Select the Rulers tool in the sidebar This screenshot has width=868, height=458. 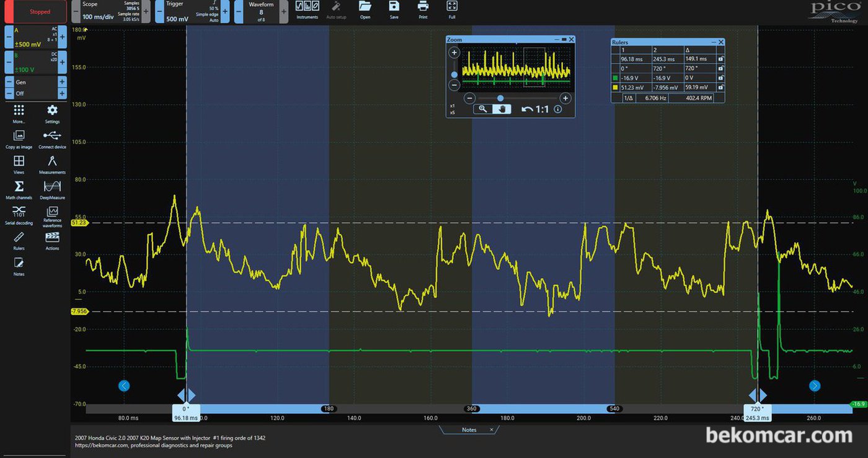tap(19, 240)
